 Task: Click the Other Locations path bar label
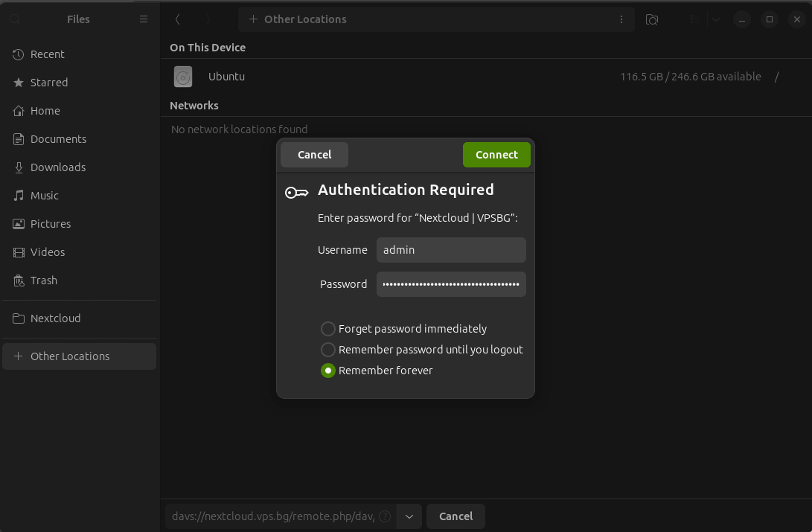pyautogui.click(x=306, y=19)
